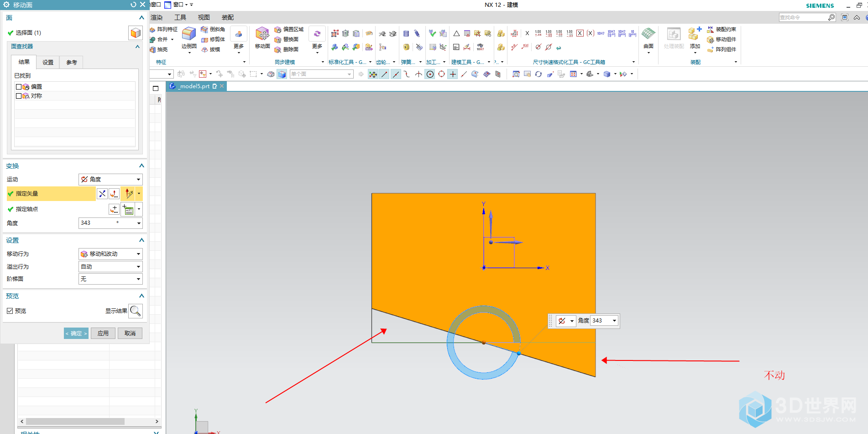
Task: Collapse the 变换 section
Action: [141, 166]
